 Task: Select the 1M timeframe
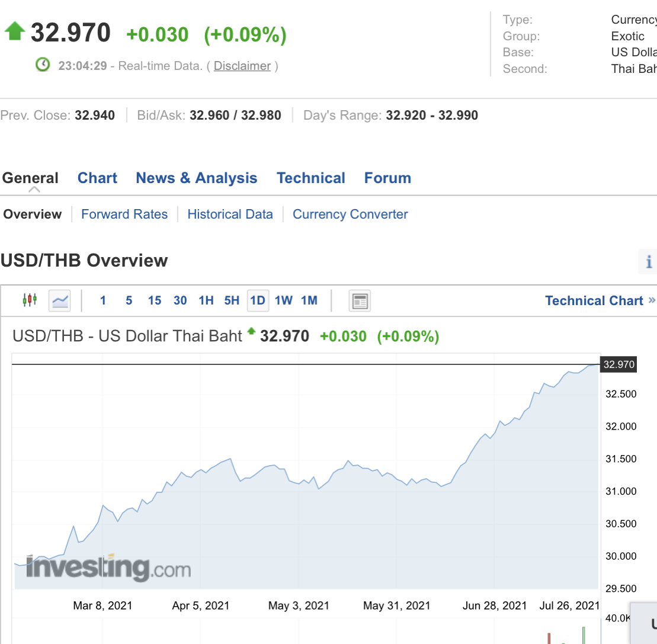[x=309, y=300]
